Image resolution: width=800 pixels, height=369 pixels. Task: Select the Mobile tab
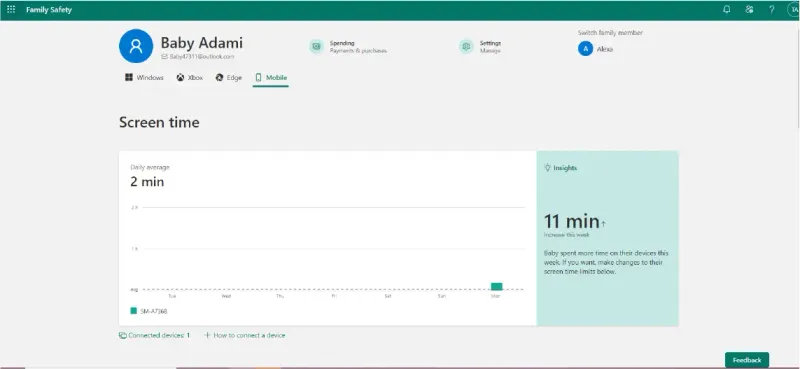tap(271, 78)
